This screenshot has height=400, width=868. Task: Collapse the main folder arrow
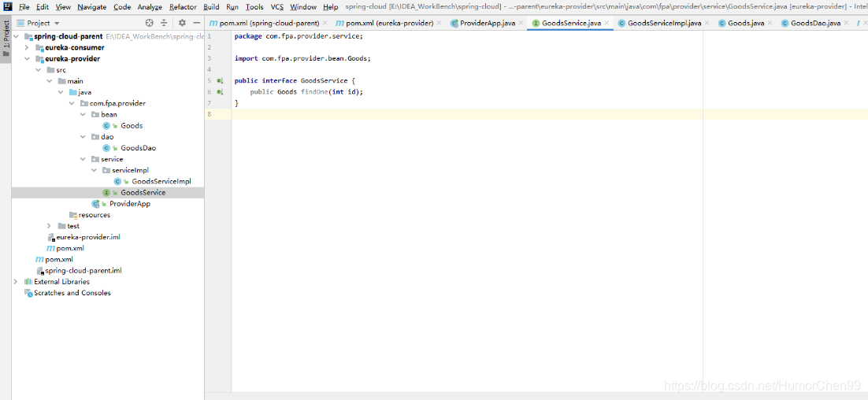(49, 81)
